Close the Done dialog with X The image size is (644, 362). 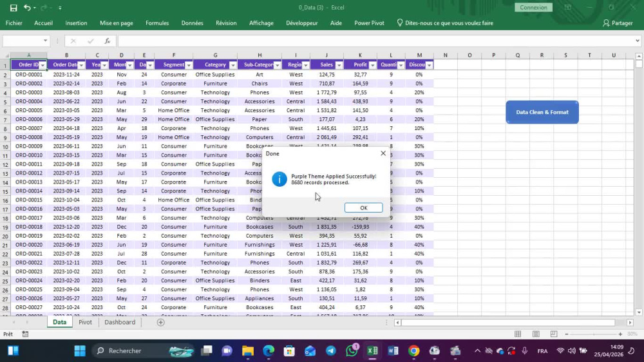coord(383,153)
